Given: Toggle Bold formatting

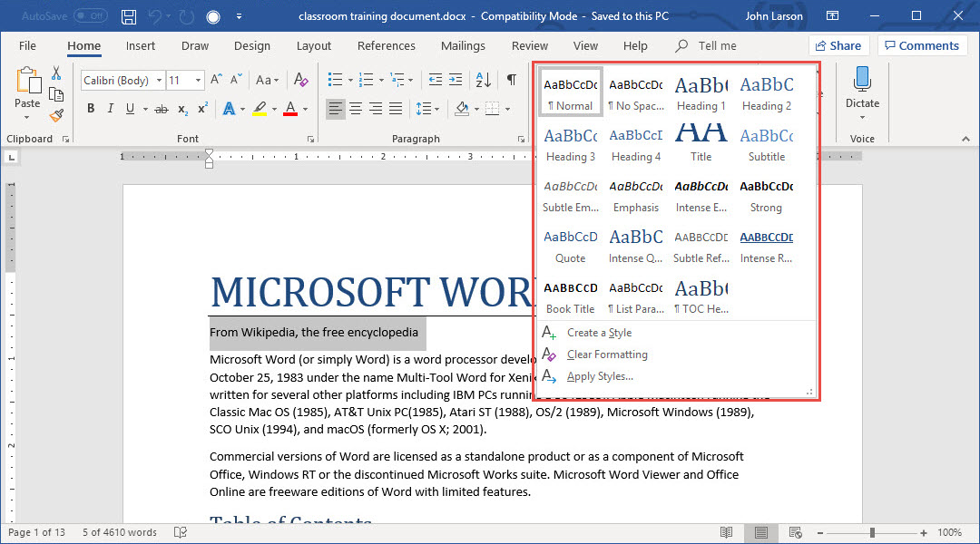Looking at the screenshot, I should point(91,109).
